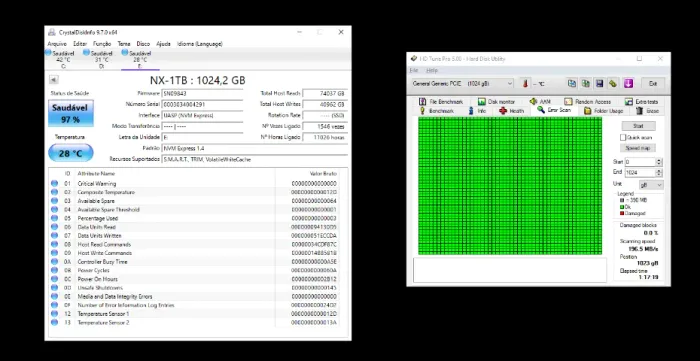Switch to the Erase tab
This screenshot has width=700, height=361.
coord(647,111)
